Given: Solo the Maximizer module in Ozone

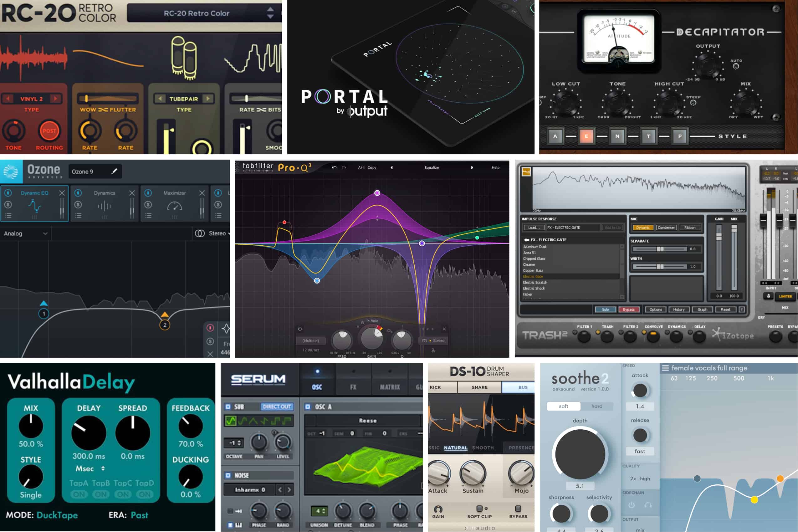Looking at the screenshot, I should 148,205.
